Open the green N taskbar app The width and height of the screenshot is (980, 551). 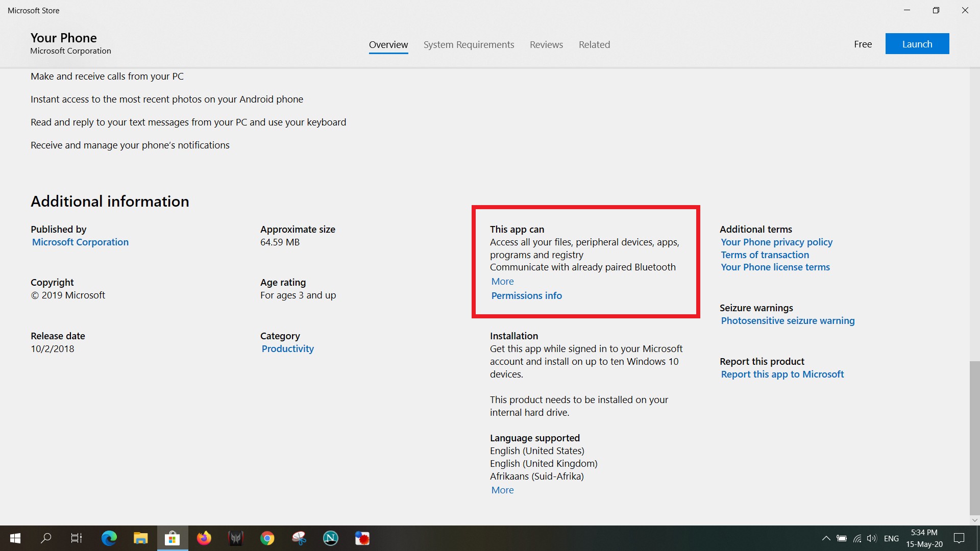click(331, 538)
